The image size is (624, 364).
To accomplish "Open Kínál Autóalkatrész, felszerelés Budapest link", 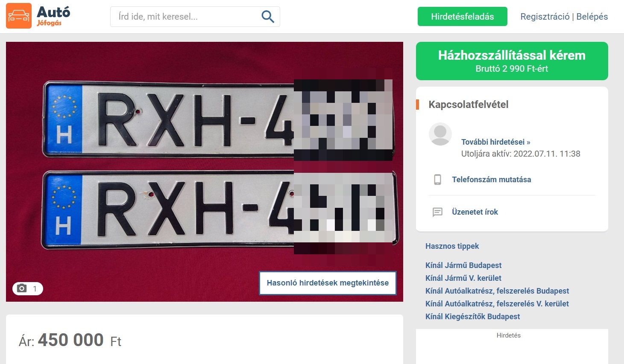I will tap(497, 291).
